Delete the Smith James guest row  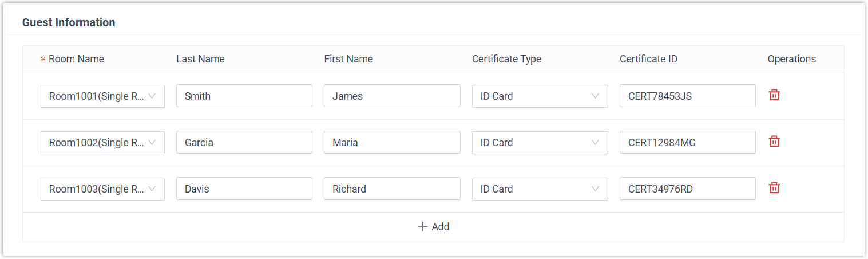coord(774,95)
